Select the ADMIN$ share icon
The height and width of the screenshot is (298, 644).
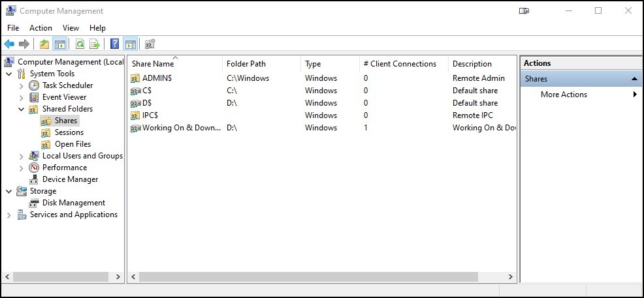point(135,78)
